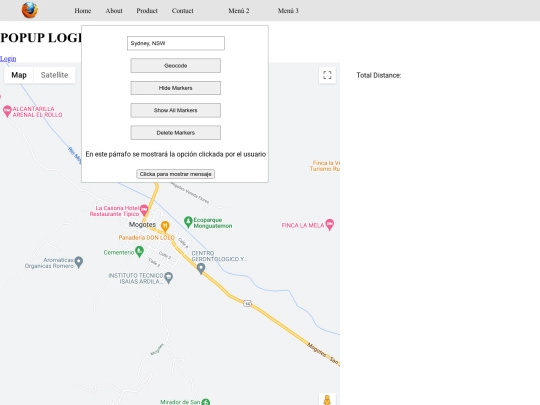540x405 pixels.
Task: Select the Cementerio green marker
Action: tap(139, 252)
